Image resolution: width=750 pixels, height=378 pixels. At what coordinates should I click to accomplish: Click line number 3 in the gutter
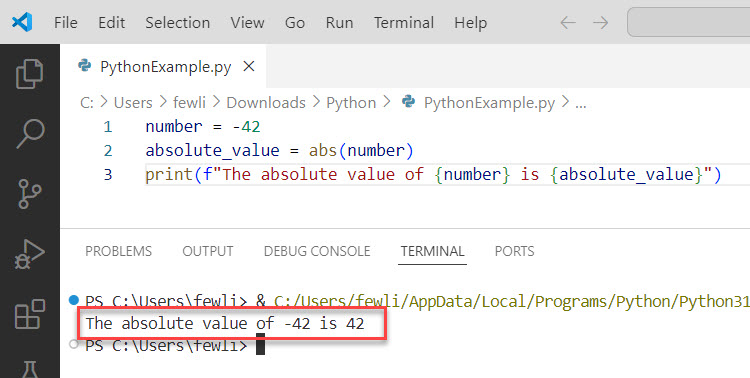(x=108, y=175)
